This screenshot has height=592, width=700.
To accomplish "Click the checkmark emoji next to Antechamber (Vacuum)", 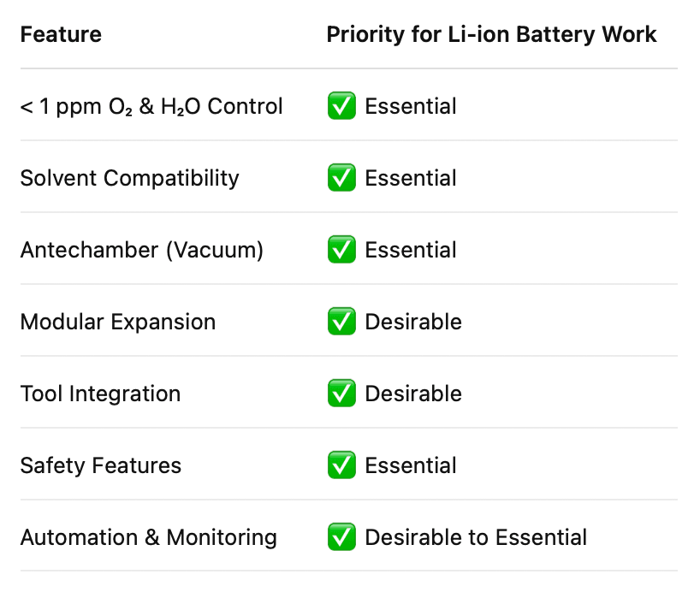I will coord(341,250).
